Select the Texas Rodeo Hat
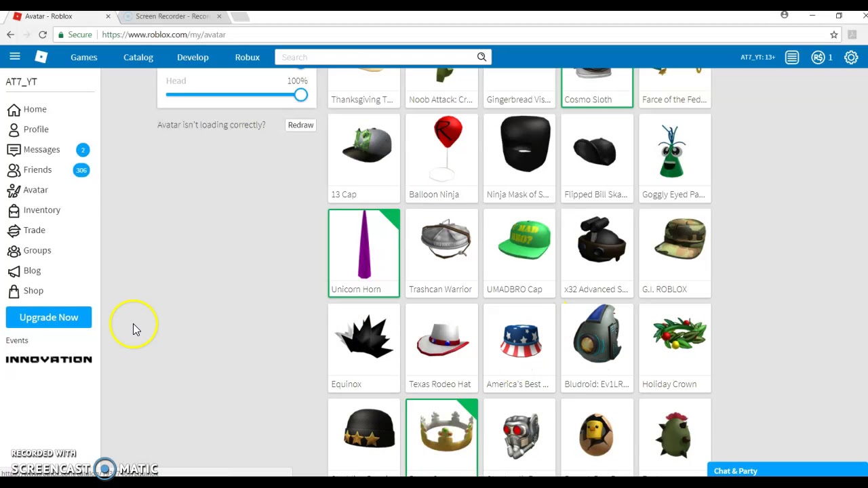This screenshot has height=488, width=868. 441,348
